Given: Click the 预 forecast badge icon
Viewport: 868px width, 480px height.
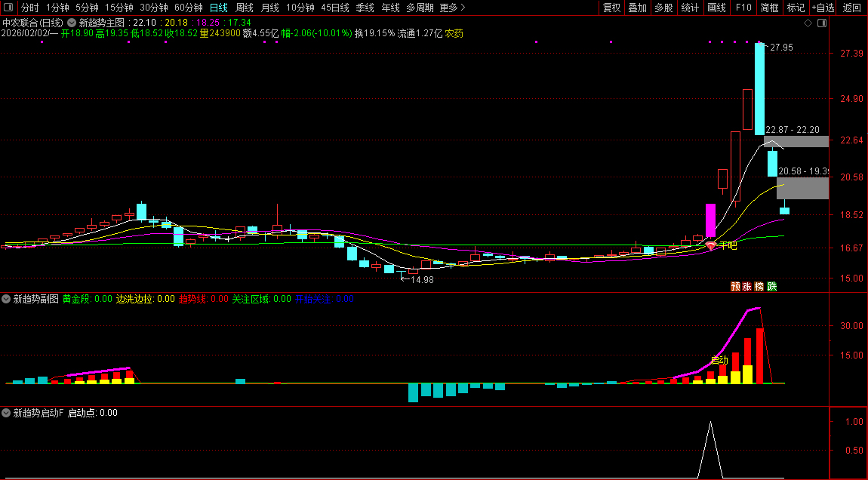Looking at the screenshot, I should pyautogui.click(x=735, y=287).
